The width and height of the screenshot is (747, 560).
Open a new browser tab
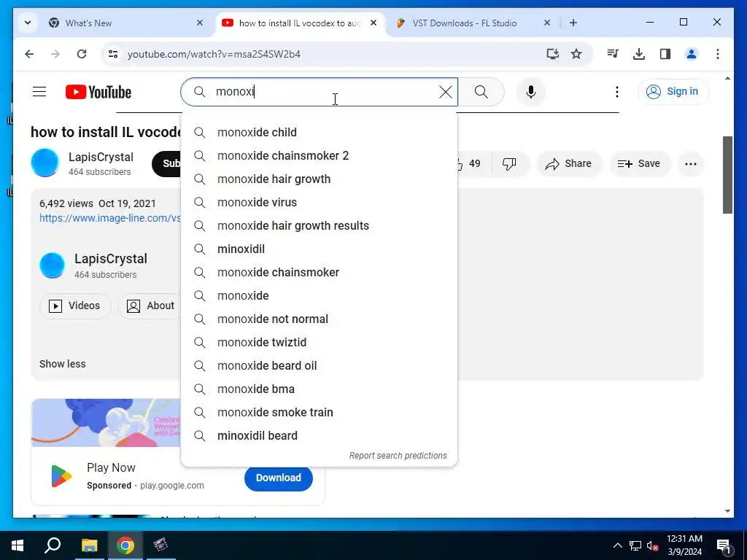[573, 23]
